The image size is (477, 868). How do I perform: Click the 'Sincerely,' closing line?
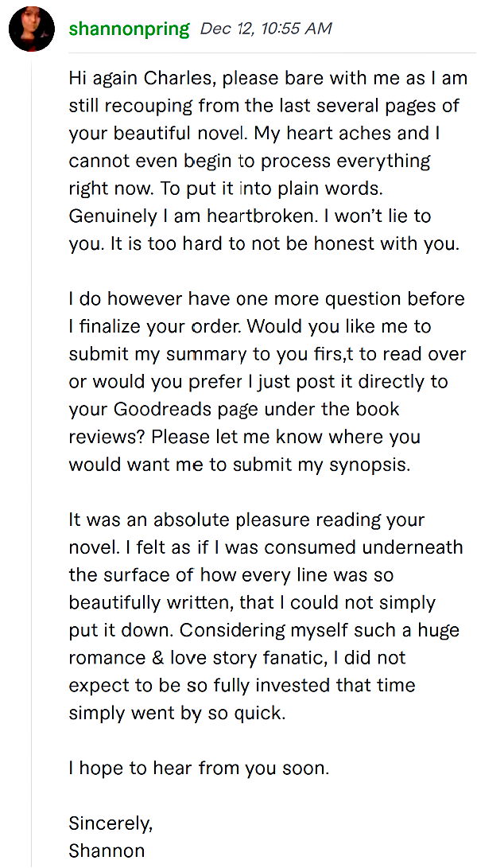click(111, 824)
